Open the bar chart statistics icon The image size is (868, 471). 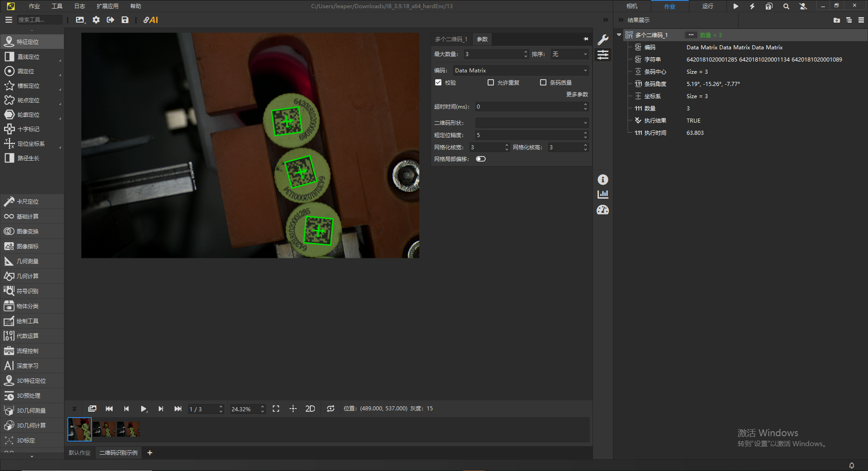coord(603,195)
